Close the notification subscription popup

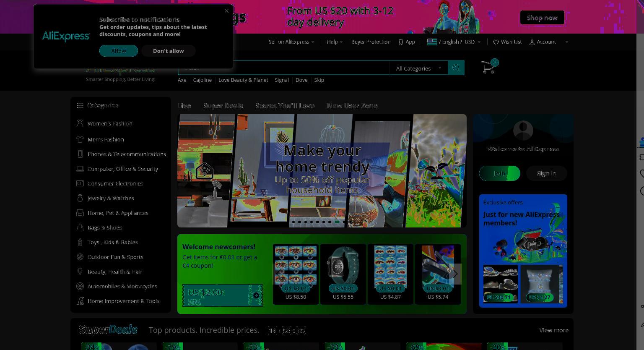pos(226,11)
